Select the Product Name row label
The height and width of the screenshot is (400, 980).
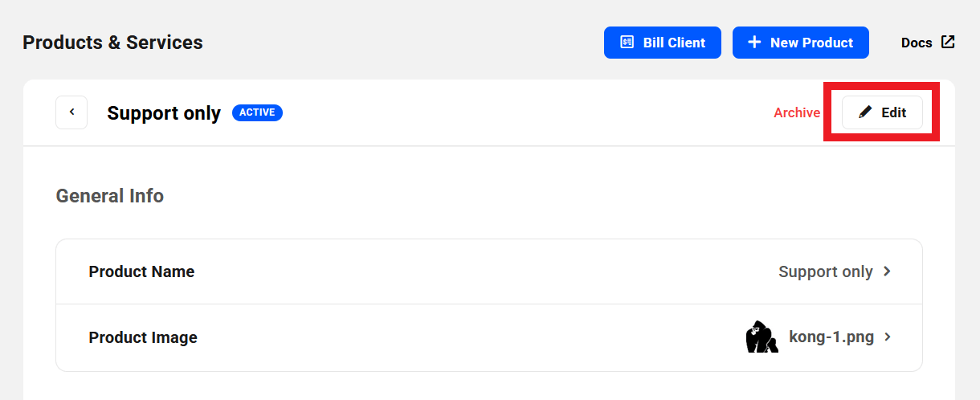141,271
